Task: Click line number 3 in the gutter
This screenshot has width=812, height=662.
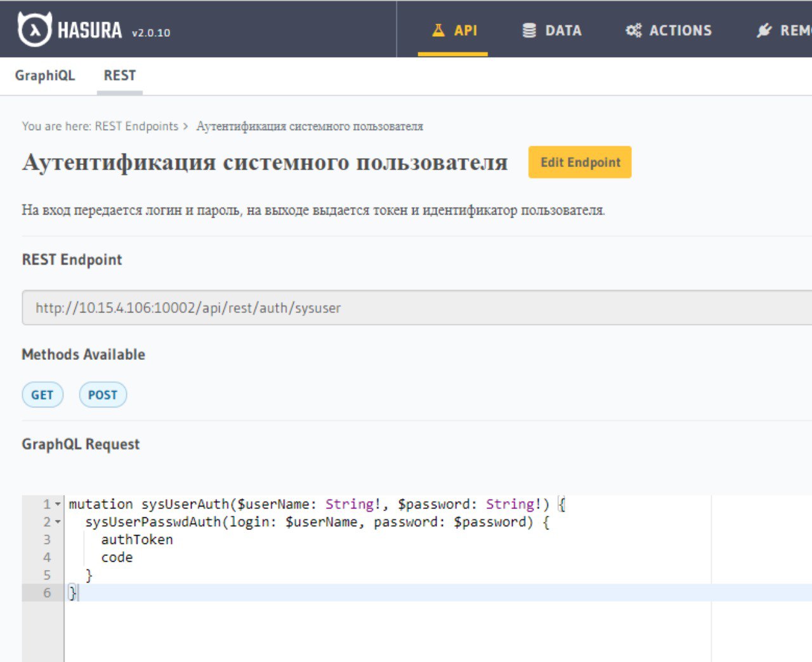Action: (x=47, y=540)
